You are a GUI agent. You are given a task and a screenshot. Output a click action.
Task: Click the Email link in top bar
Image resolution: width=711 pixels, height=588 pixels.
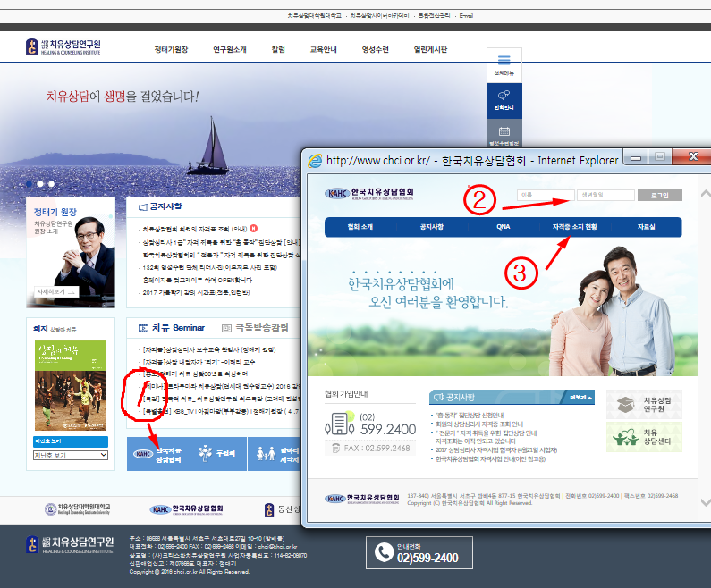(x=466, y=15)
